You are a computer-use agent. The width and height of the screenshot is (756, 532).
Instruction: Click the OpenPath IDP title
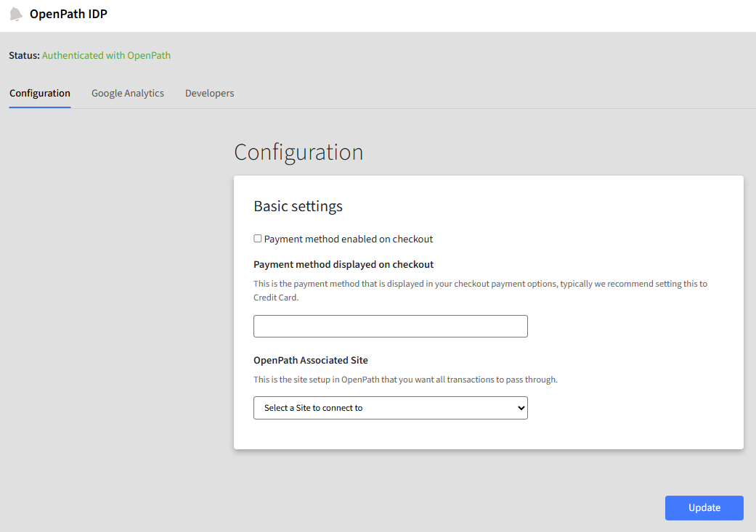[68, 14]
